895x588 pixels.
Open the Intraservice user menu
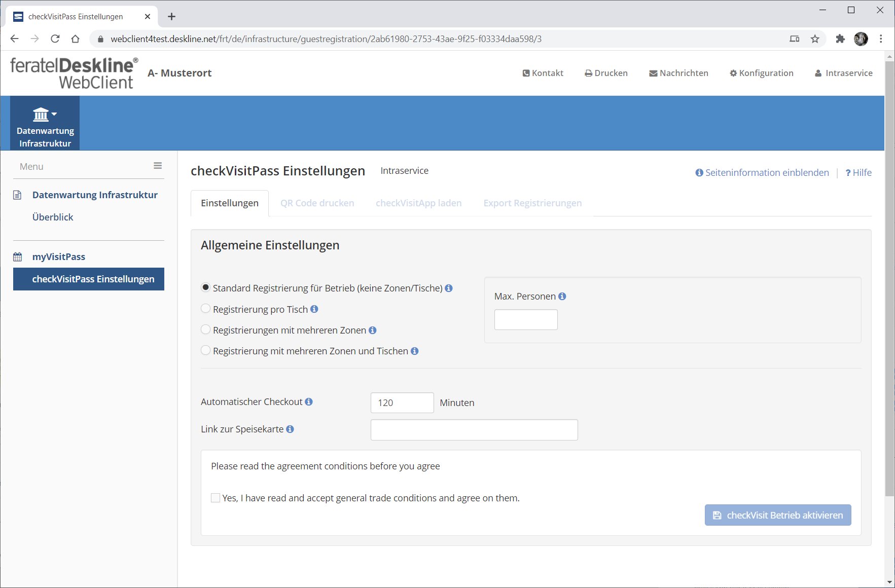click(x=843, y=73)
